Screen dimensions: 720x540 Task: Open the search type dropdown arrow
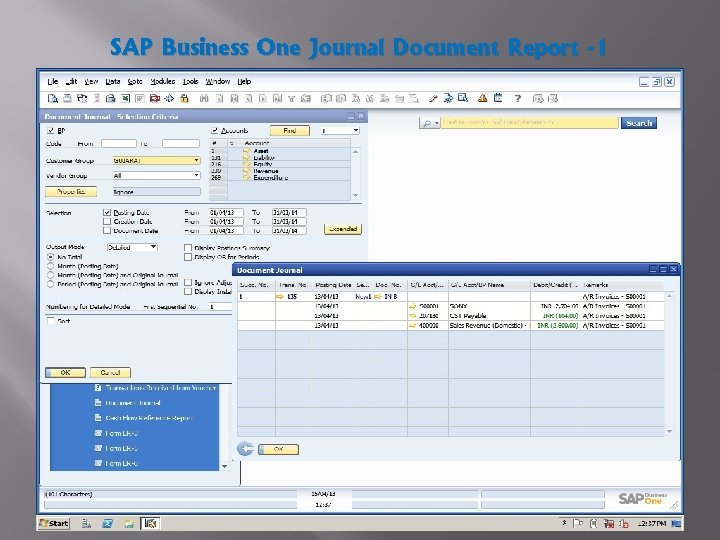pos(436,123)
